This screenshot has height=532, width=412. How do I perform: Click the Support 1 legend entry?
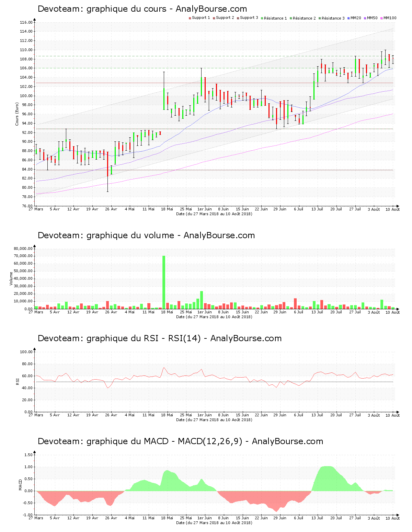point(199,18)
